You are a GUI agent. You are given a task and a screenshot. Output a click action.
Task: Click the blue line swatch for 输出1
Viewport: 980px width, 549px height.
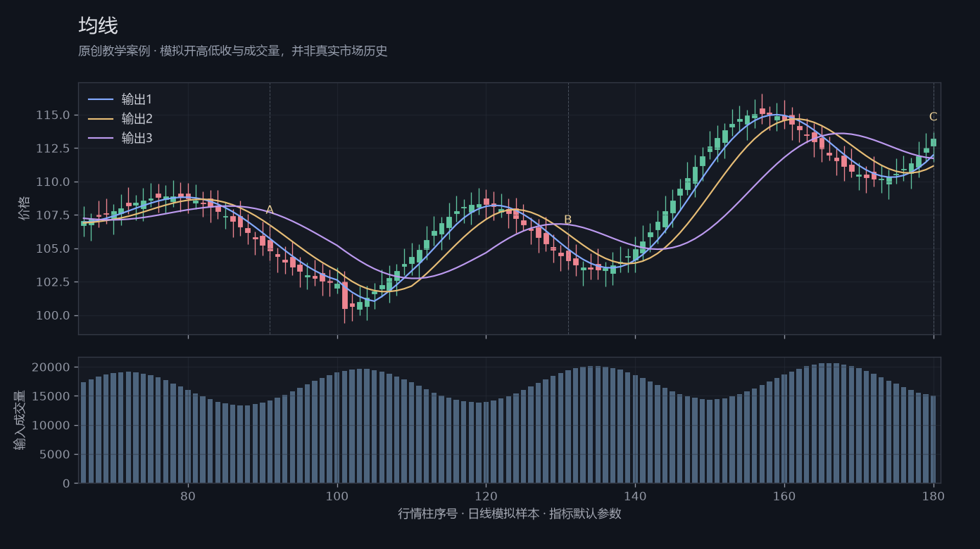click(x=100, y=99)
